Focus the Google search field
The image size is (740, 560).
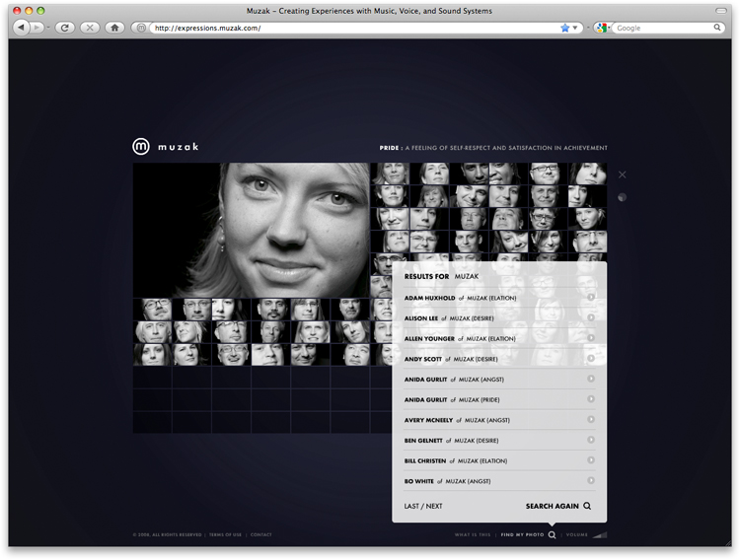coord(663,28)
